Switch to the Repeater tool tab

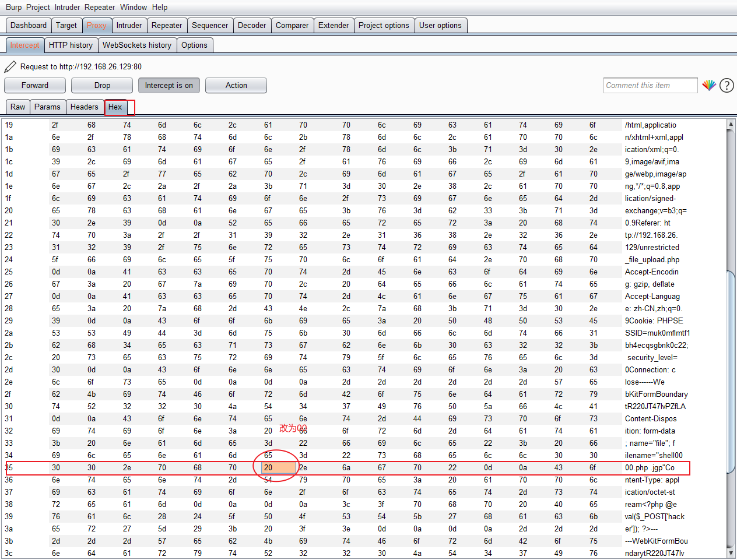(x=167, y=25)
